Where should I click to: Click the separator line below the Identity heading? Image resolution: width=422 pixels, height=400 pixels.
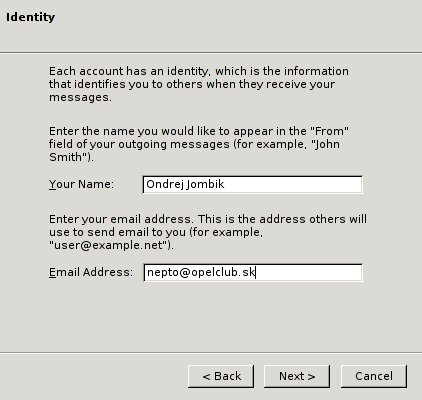(x=211, y=52)
